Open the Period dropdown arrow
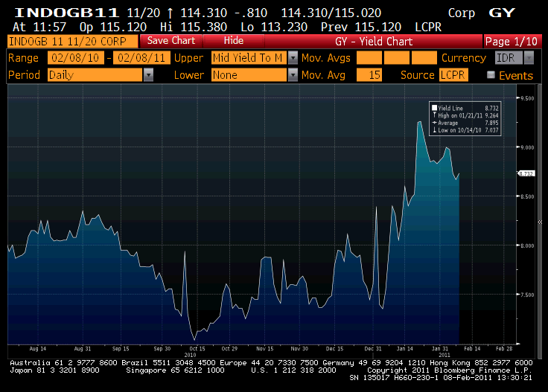Image resolution: width=548 pixels, height=392 pixels. click(x=148, y=74)
